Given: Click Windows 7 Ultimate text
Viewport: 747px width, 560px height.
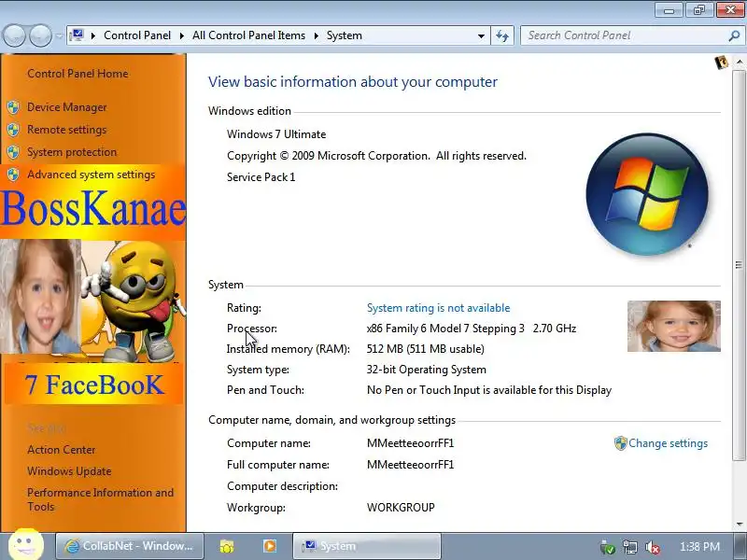Looking at the screenshot, I should point(276,134).
